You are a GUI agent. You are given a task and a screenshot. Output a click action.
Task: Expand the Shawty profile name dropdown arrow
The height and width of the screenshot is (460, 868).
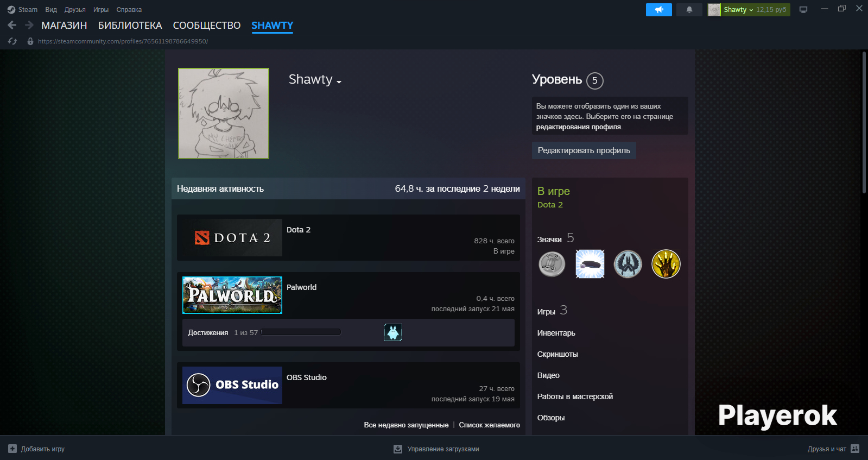tap(339, 82)
